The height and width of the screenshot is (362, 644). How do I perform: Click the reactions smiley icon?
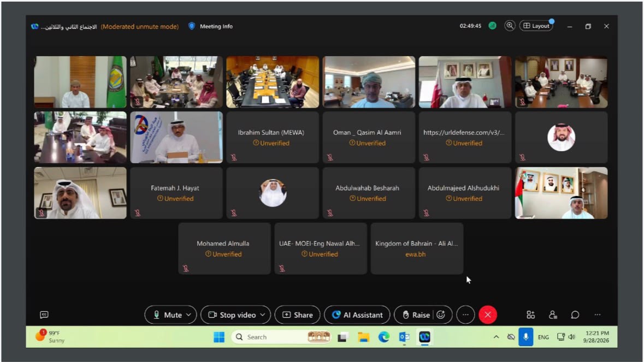441,315
